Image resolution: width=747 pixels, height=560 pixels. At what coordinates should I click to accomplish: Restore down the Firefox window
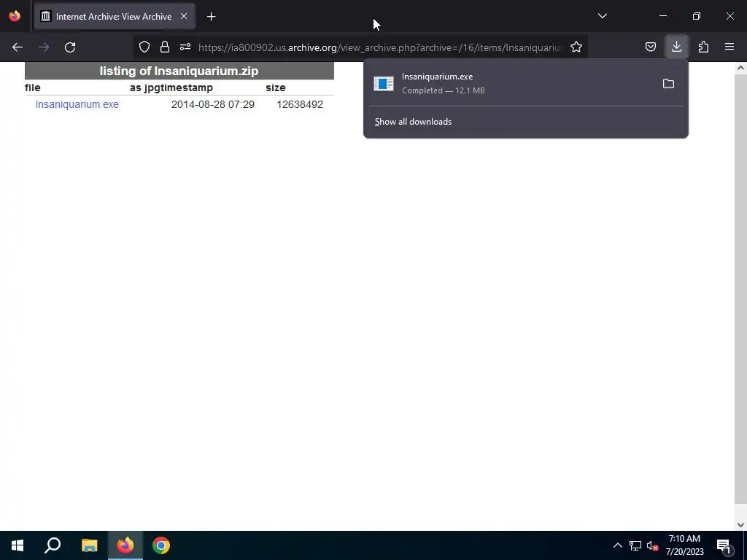pos(696,16)
